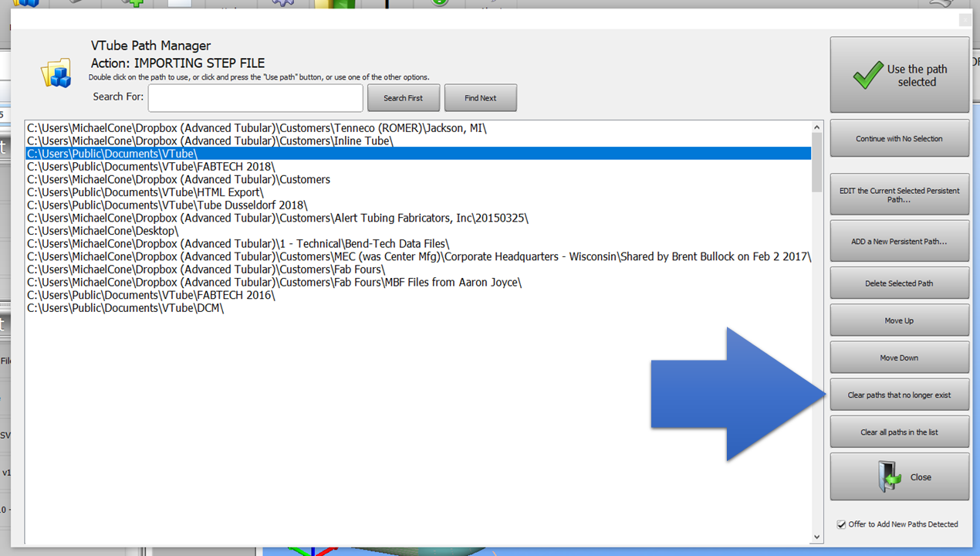Screen dimensions: 980x556
Task: Open EDIT the Current Selected Persistent Path
Action: (x=899, y=195)
